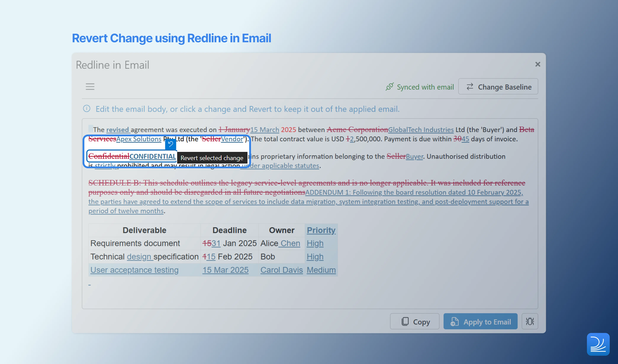The height and width of the screenshot is (364, 618).
Task: Select the CONFIDENTIAL inserted change
Action: pyautogui.click(x=152, y=156)
